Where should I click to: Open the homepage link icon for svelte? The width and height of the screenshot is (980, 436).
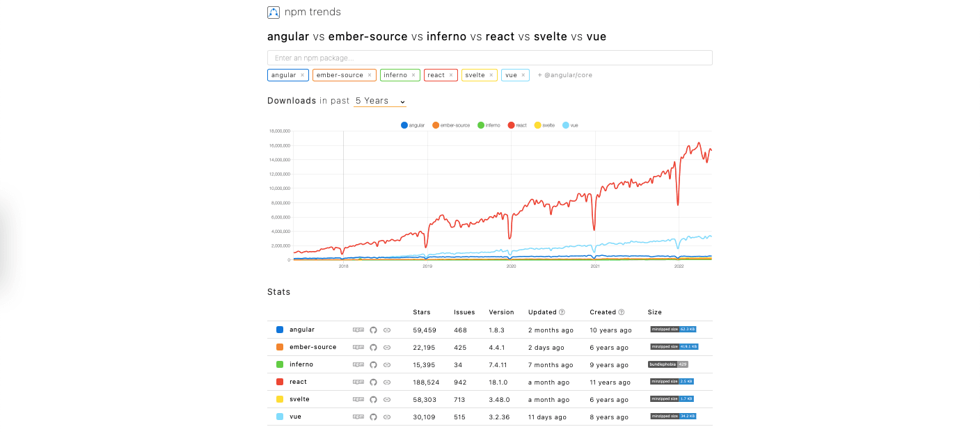(x=387, y=399)
